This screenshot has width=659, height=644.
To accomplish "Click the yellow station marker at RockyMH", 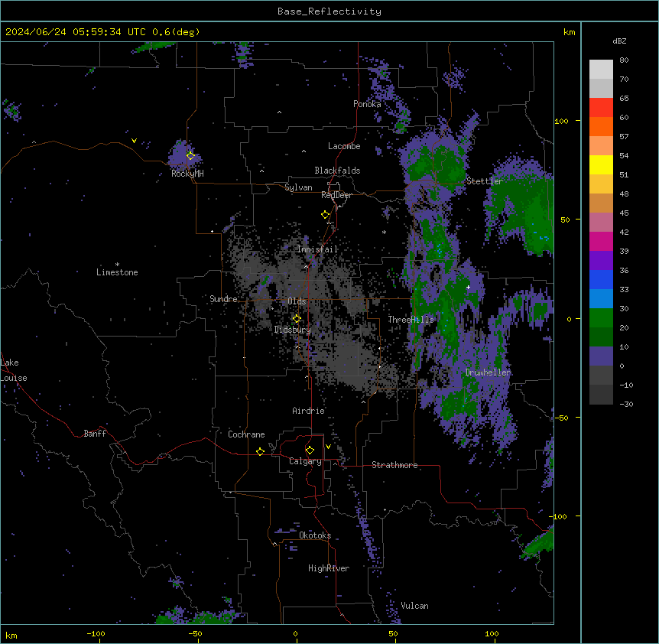I will coord(190,156).
